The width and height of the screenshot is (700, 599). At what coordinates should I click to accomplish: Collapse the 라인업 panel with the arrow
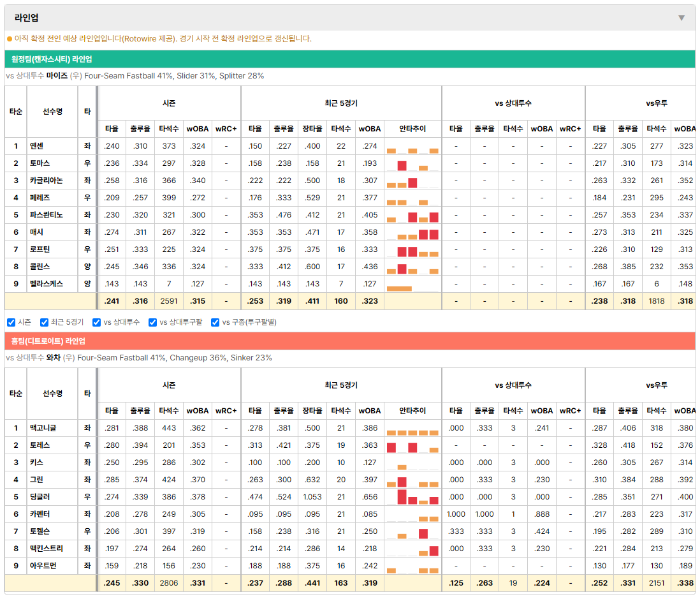pos(682,18)
